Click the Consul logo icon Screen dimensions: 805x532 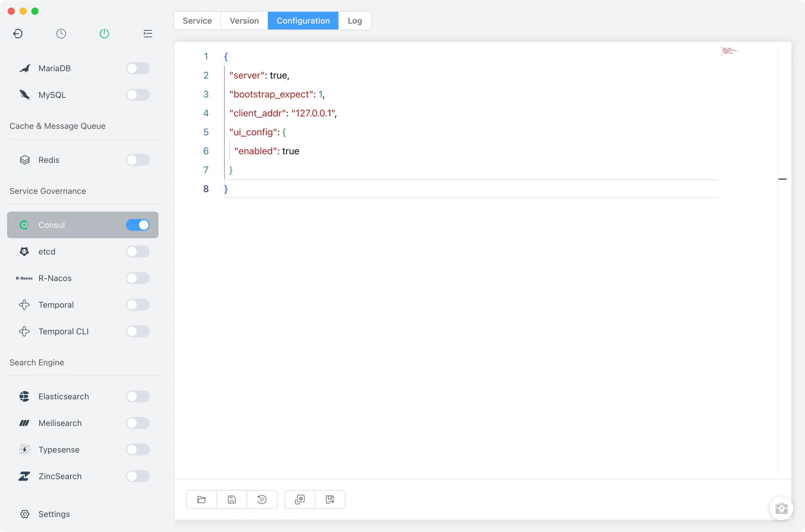[x=24, y=225]
